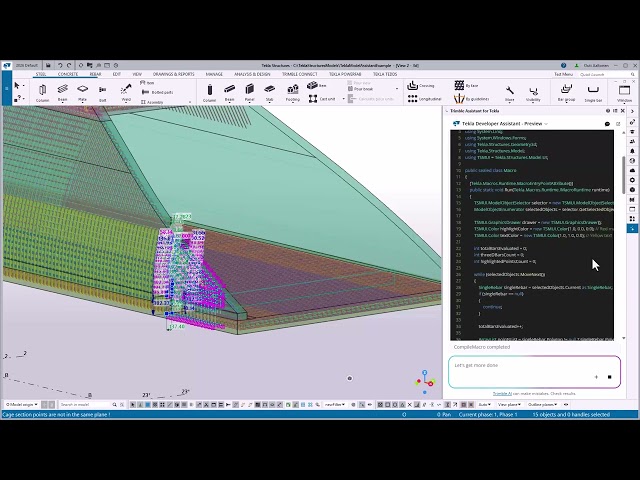Open the side pane chevron at top

(x=633, y=111)
